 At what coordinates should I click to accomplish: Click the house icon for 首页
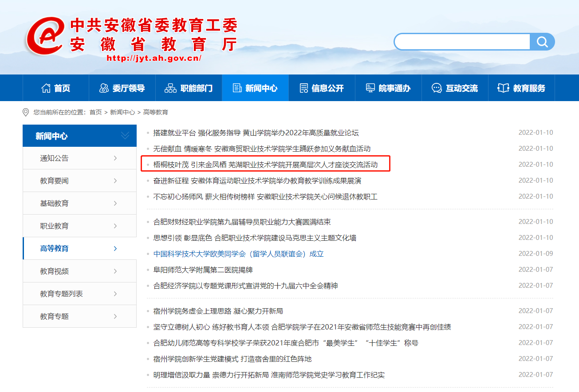tap(46, 88)
